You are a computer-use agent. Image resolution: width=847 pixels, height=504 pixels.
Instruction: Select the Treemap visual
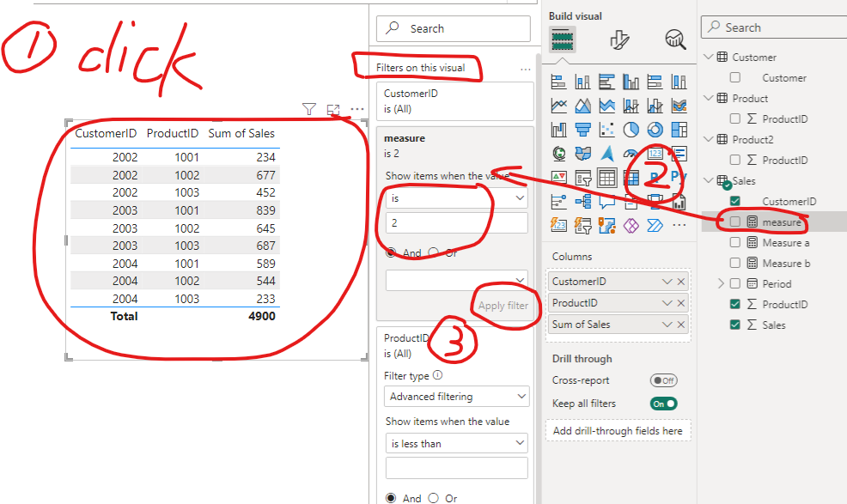[679, 130]
